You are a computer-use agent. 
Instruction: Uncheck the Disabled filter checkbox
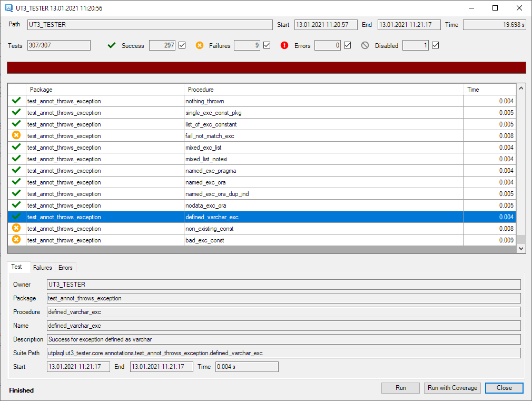pyautogui.click(x=434, y=45)
